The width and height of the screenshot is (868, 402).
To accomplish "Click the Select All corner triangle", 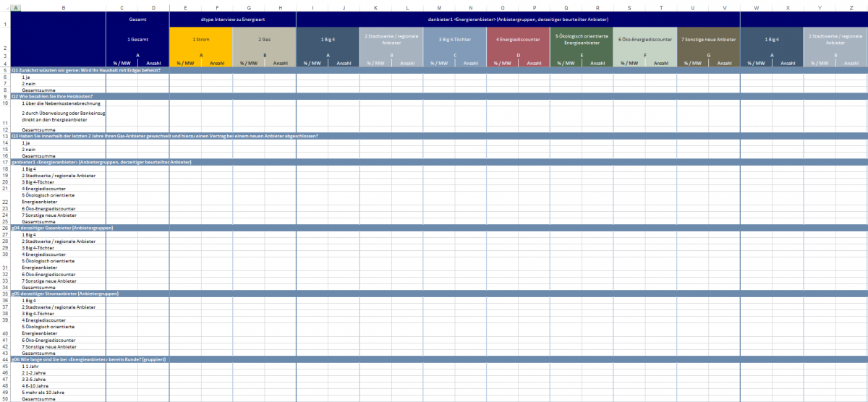I will coord(5,8).
